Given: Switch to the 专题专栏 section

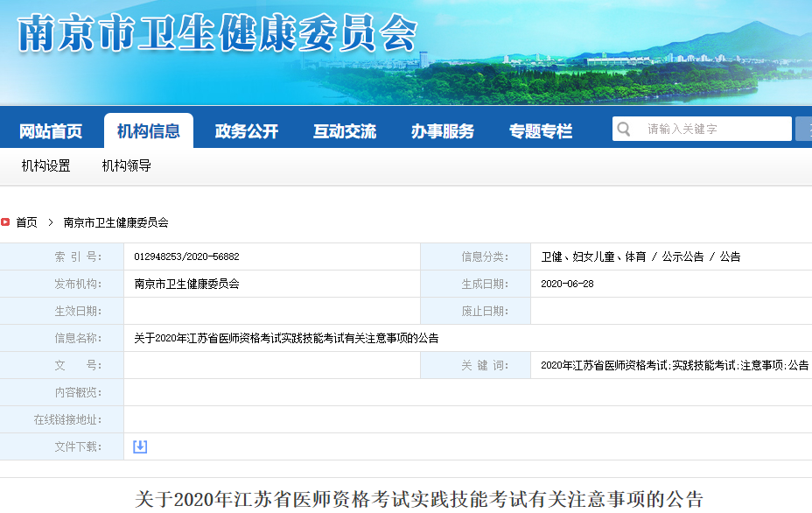Looking at the screenshot, I should (x=541, y=131).
